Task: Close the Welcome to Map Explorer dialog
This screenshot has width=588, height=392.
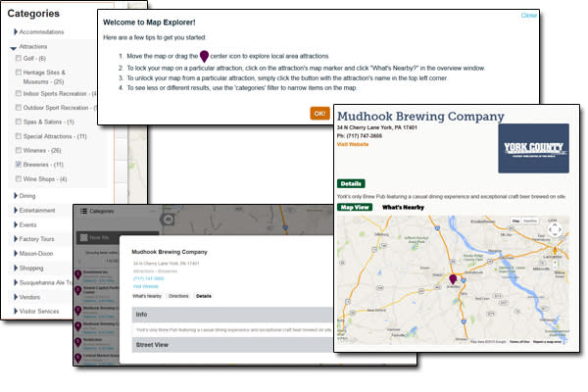Action: pyautogui.click(x=529, y=15)
